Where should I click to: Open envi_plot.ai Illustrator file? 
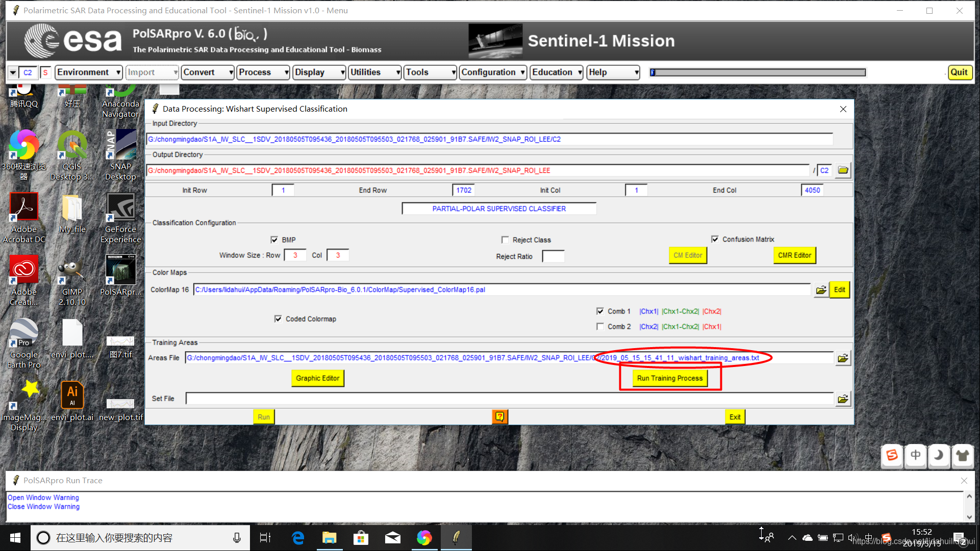[x=72, y=401]
